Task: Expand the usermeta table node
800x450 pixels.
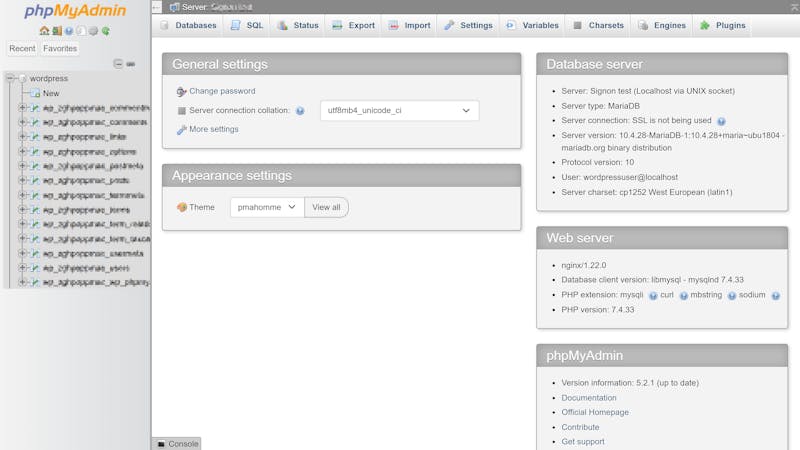Action: tap(22, 253)
